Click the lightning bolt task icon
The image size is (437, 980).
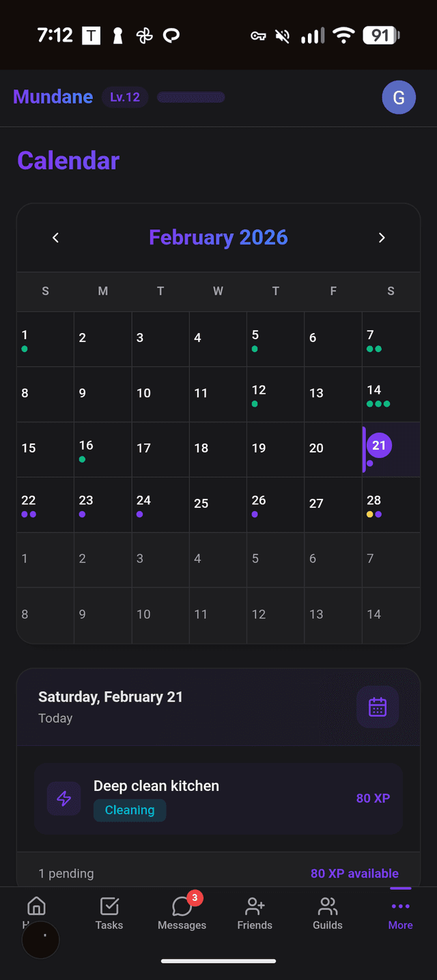64,798
